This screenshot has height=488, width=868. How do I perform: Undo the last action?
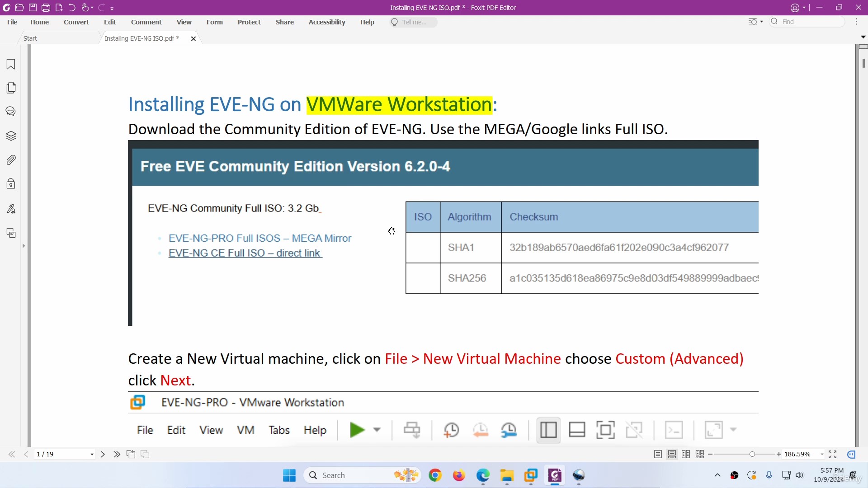pyautogui.click(x=72, y=8)
